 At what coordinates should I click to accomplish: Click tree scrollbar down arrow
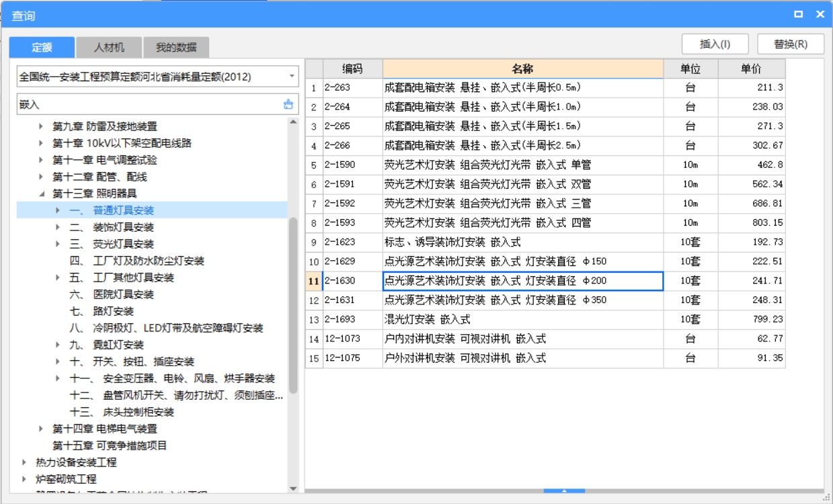pyautogui.click(x=293, y=489)
